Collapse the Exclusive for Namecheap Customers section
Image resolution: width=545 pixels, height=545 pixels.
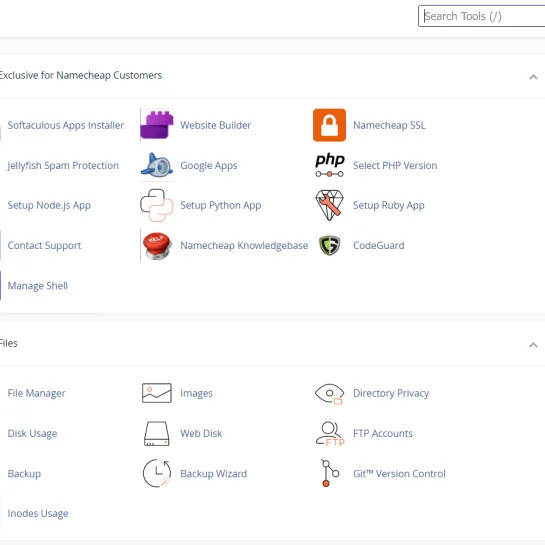pos(533,77)
